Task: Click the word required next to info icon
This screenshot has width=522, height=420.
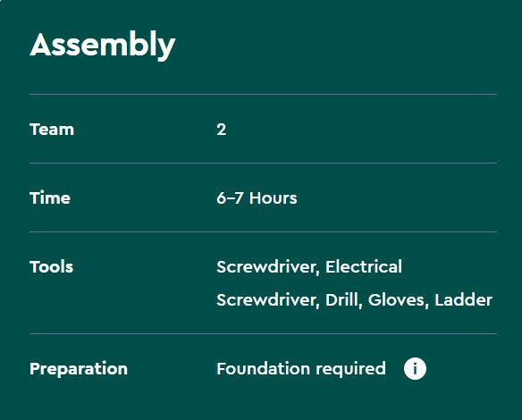Action: (x=350, y=369)
